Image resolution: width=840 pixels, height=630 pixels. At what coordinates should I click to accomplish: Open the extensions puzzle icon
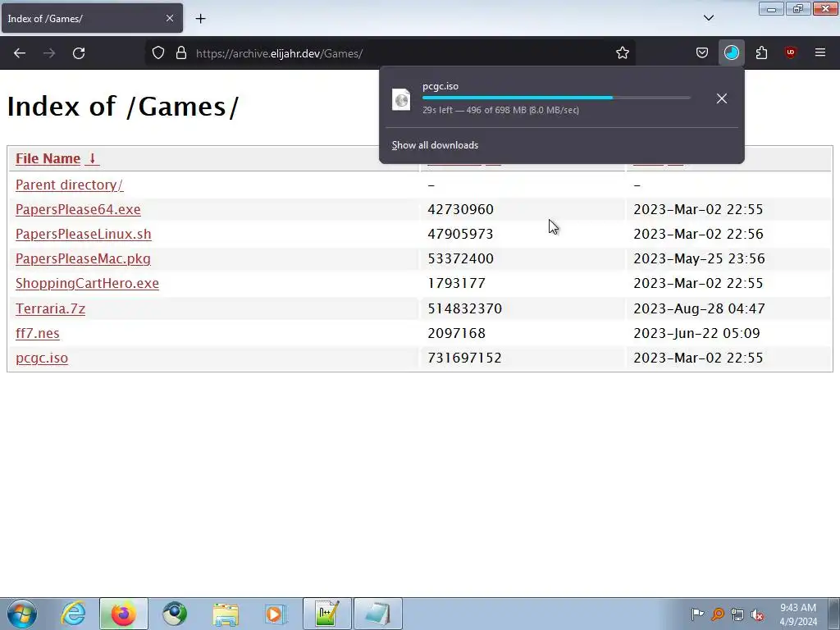[761, 52]
